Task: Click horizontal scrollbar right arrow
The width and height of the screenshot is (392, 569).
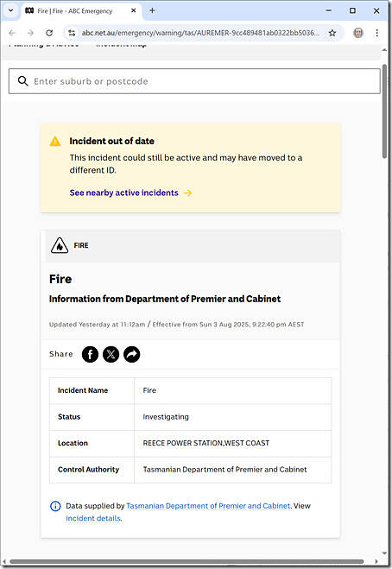Action: [376, 562]
